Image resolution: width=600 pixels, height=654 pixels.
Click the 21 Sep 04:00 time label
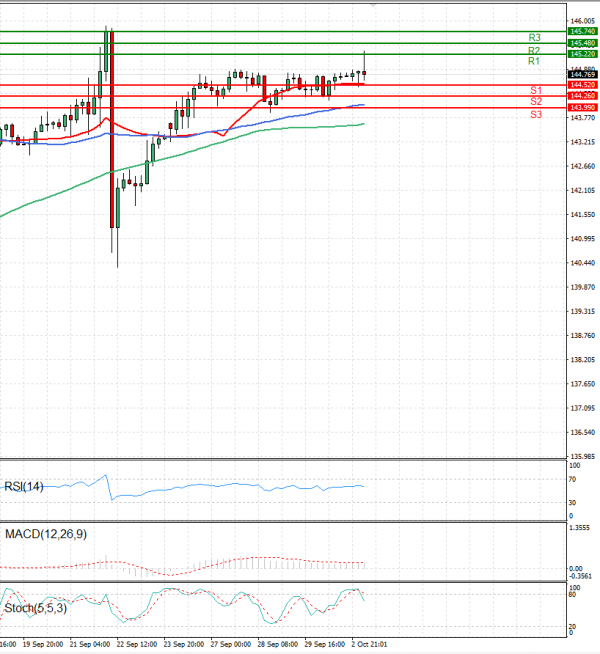(90, 644)
